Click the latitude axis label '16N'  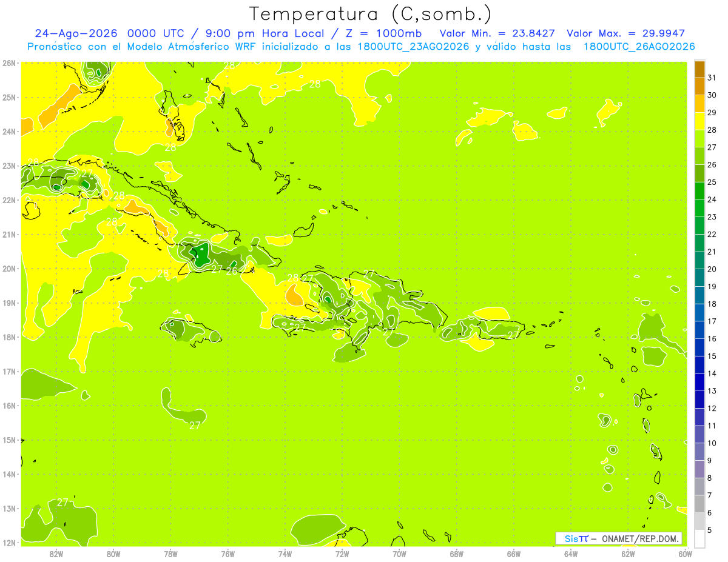9,406
